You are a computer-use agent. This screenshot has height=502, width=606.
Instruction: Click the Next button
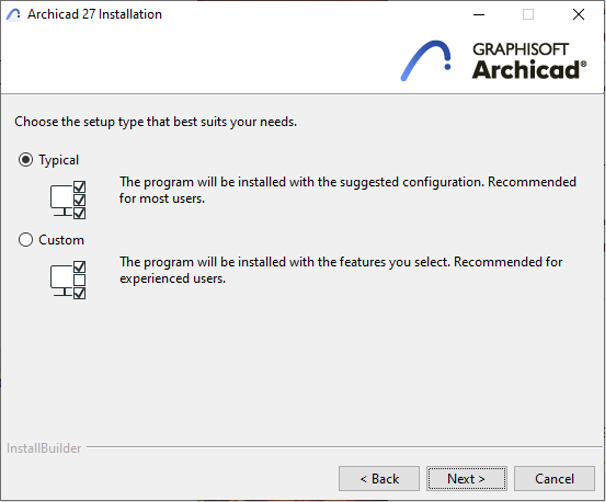(x=466, y=478)
